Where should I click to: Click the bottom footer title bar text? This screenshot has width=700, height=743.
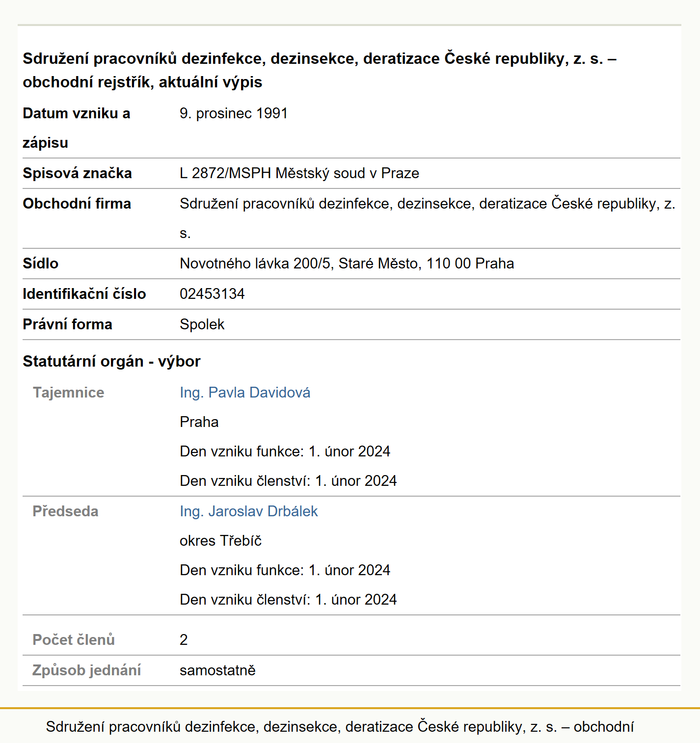(340, 727)
